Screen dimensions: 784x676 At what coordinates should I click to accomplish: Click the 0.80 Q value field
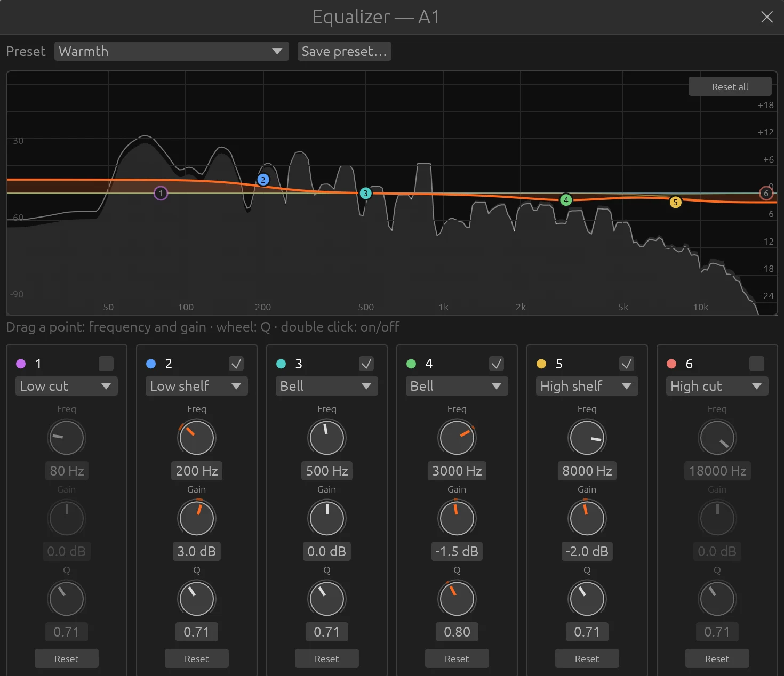[457, 632]
